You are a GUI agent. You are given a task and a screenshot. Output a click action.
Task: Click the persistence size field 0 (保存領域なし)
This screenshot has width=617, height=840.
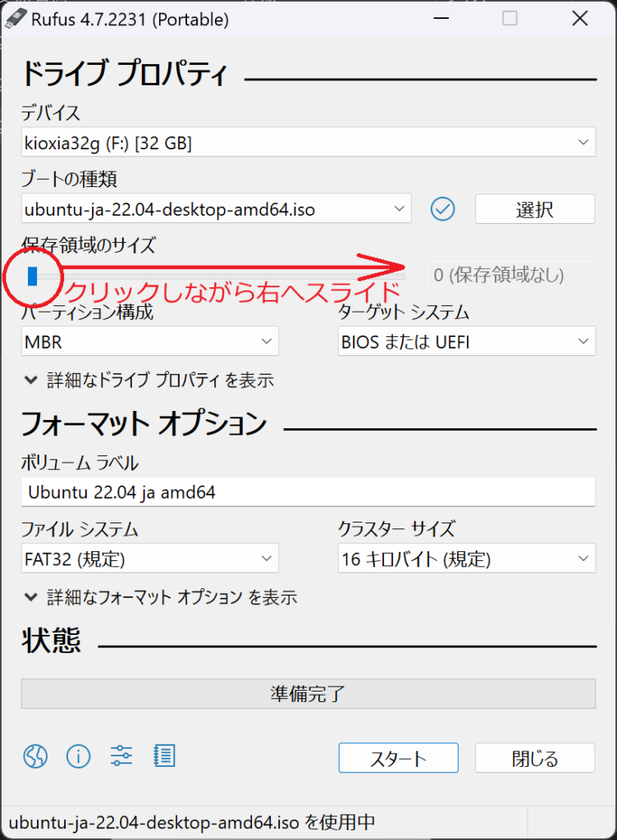pyautogui.click(x=511, y=275)
